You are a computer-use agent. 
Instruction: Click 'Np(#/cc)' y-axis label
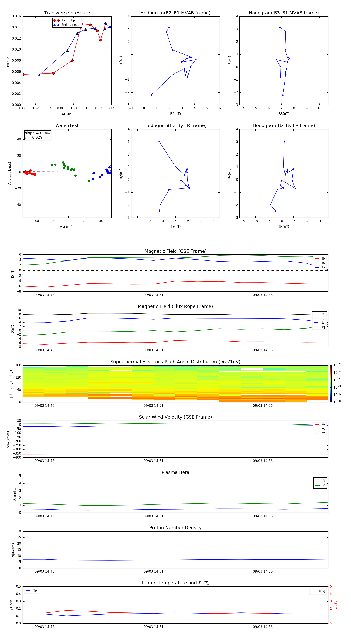[13, 550]
